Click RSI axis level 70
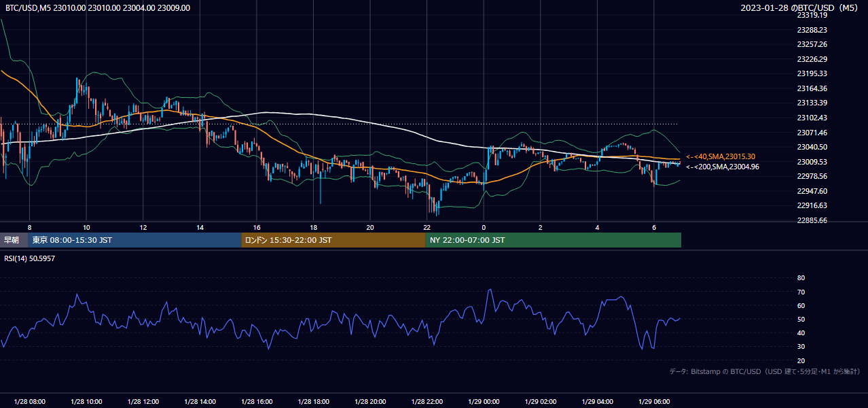868x408 pixels. click(801, 292)
